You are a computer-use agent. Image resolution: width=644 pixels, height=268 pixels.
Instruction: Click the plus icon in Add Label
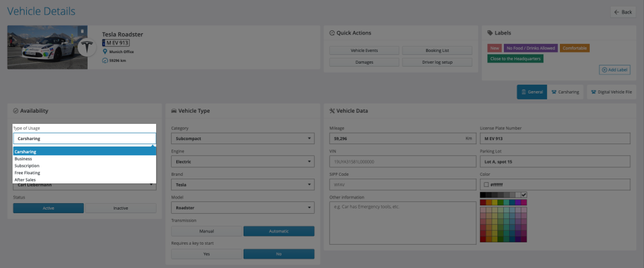604,70
